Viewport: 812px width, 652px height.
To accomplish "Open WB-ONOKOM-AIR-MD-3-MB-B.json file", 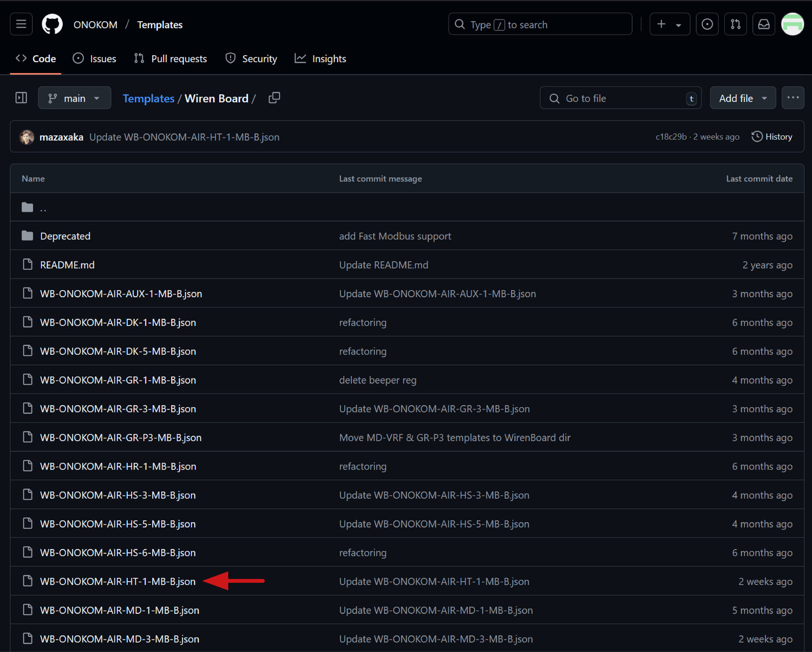I will [x=120, y=639].
